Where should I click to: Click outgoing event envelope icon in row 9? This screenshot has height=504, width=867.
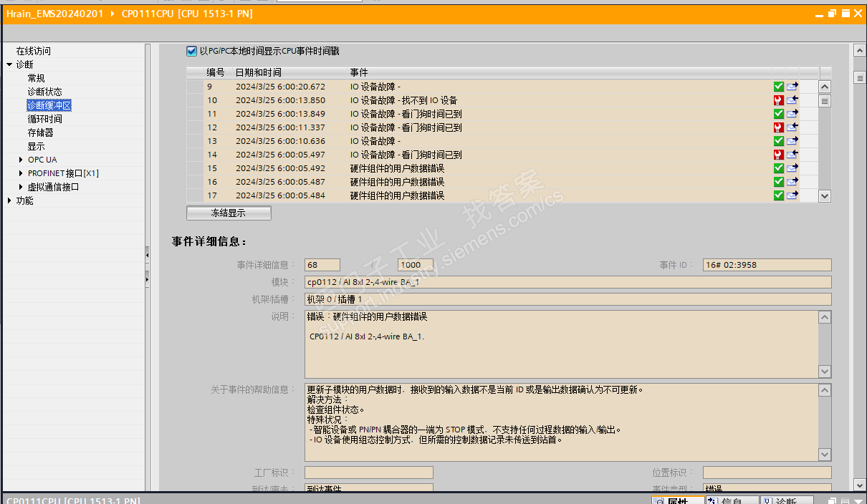point(792,87)
